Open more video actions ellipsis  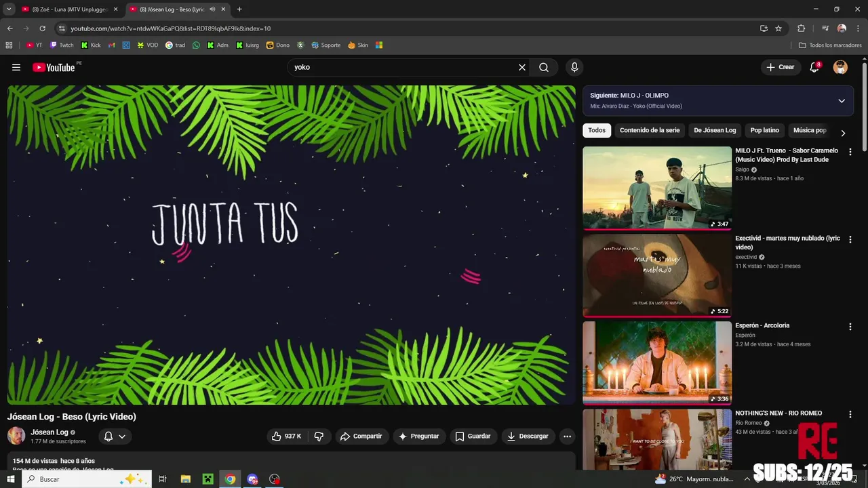568,436
